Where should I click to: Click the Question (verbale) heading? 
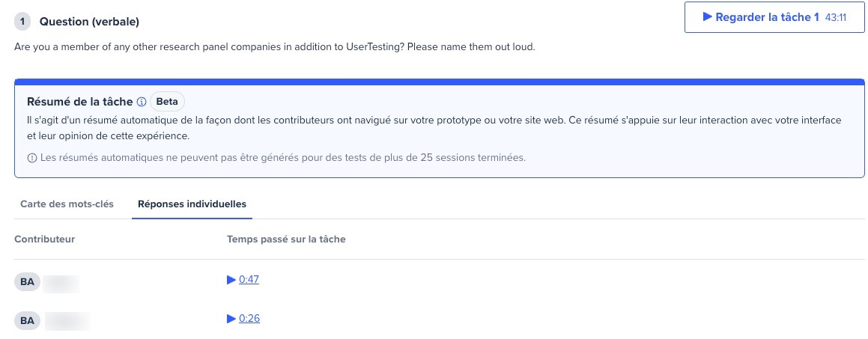pyautogui.click(x=89, y=22)
